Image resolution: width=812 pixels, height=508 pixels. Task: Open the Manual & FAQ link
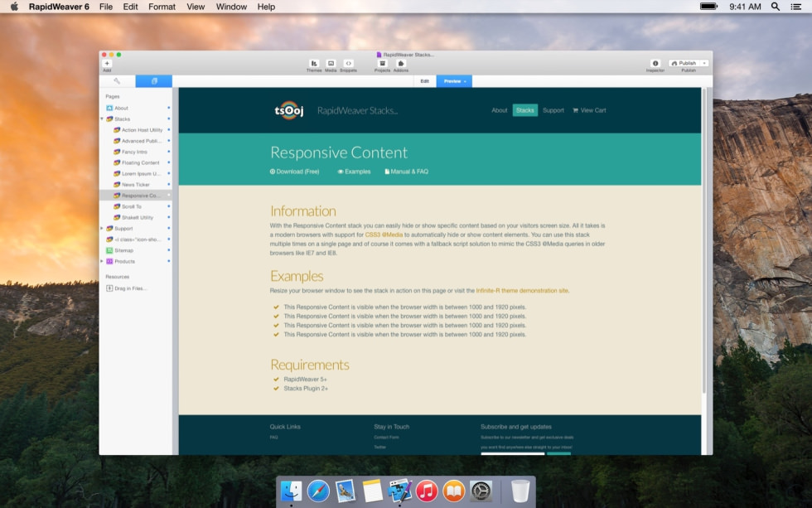click(x=407, y=172)
